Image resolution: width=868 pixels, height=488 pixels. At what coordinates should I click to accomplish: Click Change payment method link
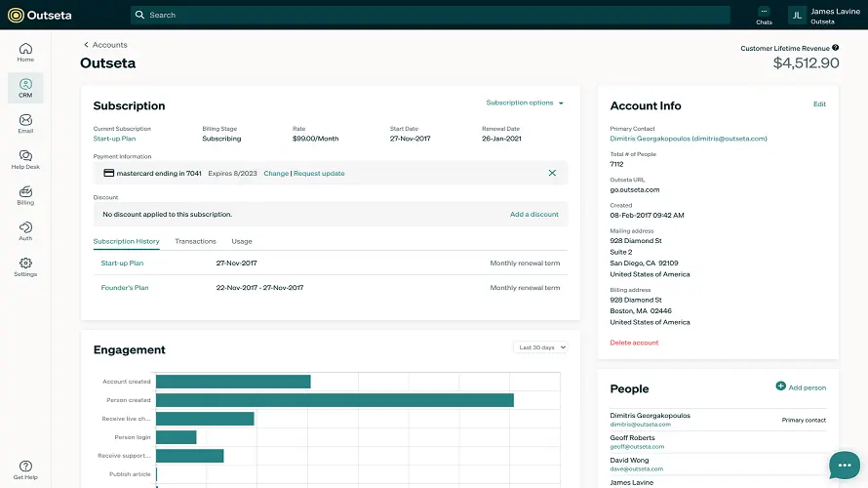276,174
